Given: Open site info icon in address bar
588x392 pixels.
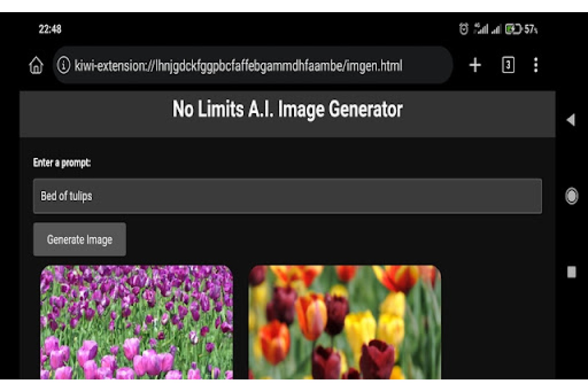Looking at the screenshot, I should 64,65.
